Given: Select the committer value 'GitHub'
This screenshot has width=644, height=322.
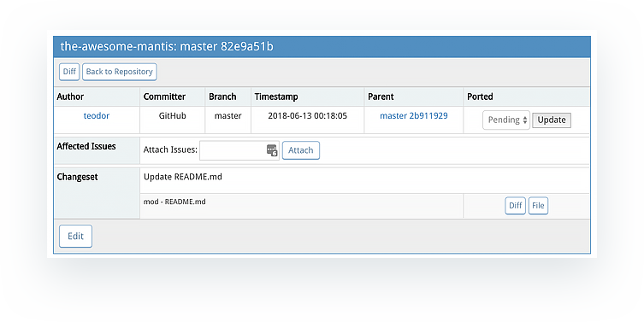Looking at the screenshot, I should tap(173, 115).
